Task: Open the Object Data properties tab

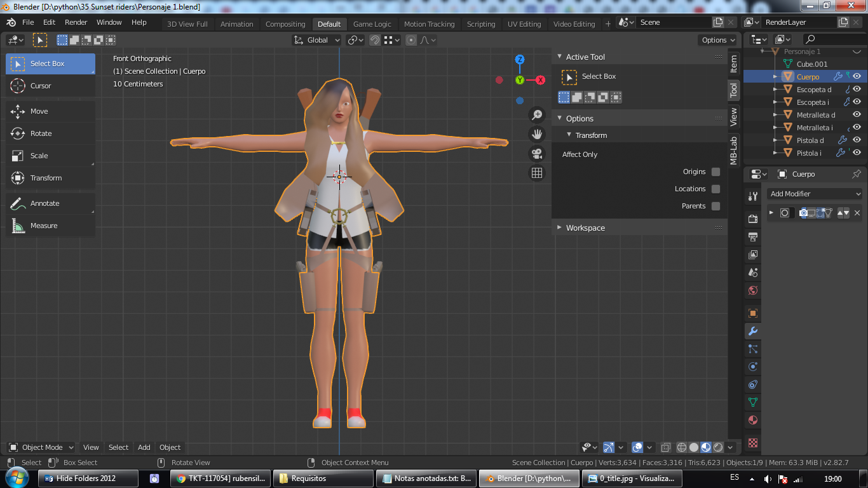Action: [x=753, y=402]
